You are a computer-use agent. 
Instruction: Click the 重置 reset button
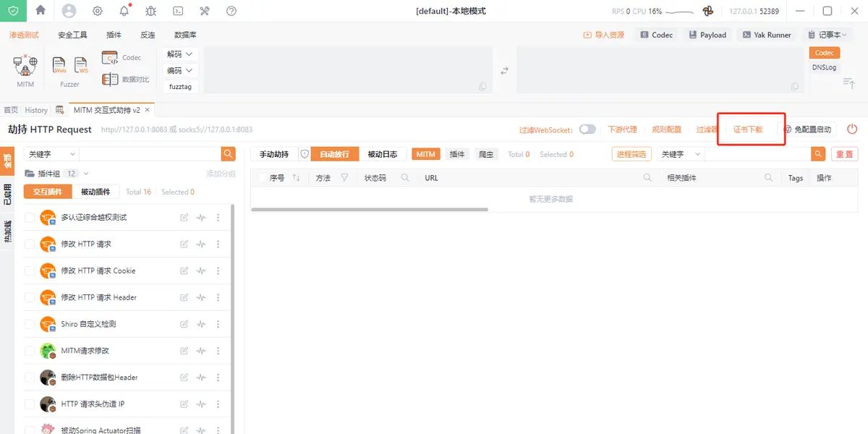click(x=844, y=153)
